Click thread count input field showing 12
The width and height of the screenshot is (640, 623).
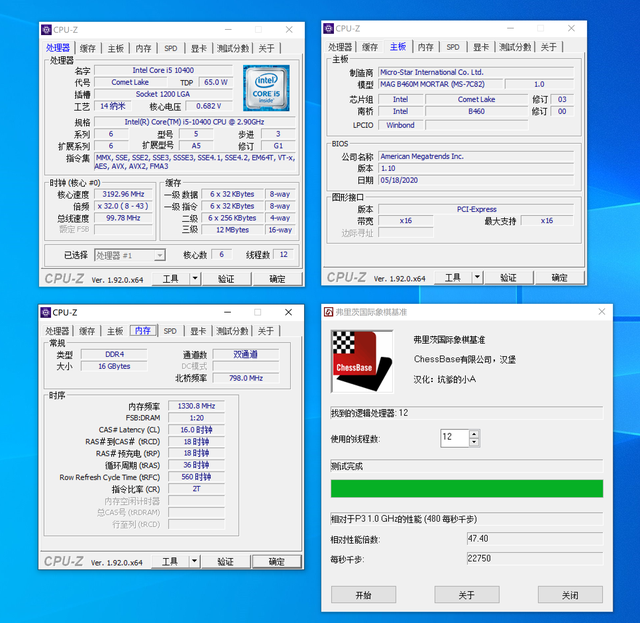tap(455, 438)
